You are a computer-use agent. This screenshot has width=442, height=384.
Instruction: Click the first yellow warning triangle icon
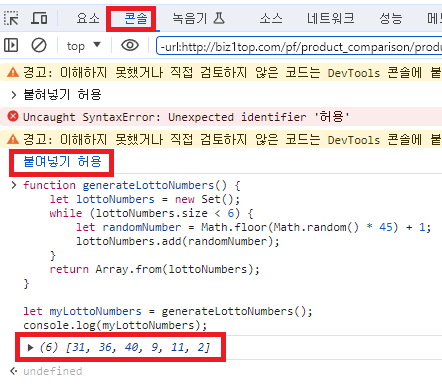click(13, 72)
